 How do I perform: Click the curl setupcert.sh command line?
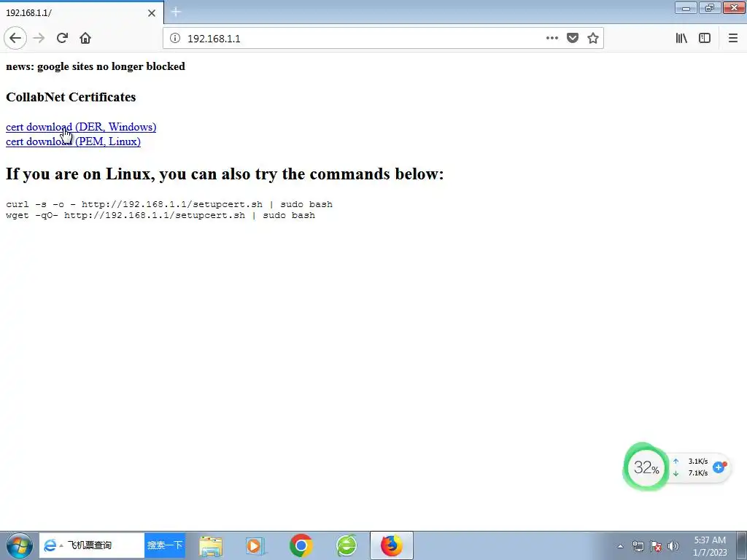click(x=169, y=204)
